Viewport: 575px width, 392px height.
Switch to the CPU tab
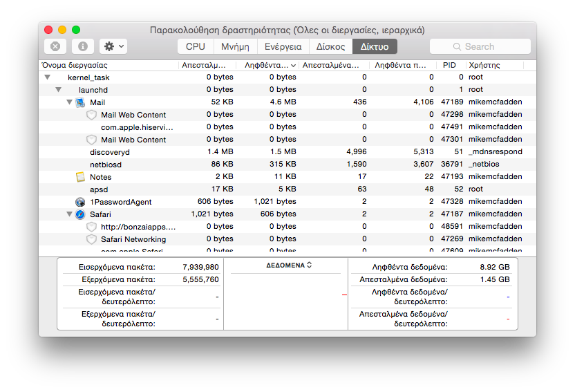pos(195,46)
